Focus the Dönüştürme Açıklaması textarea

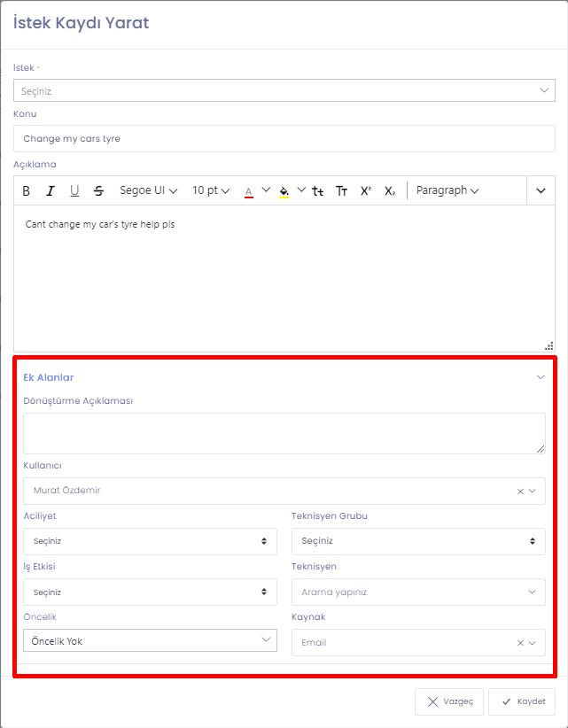pos(284,434)
